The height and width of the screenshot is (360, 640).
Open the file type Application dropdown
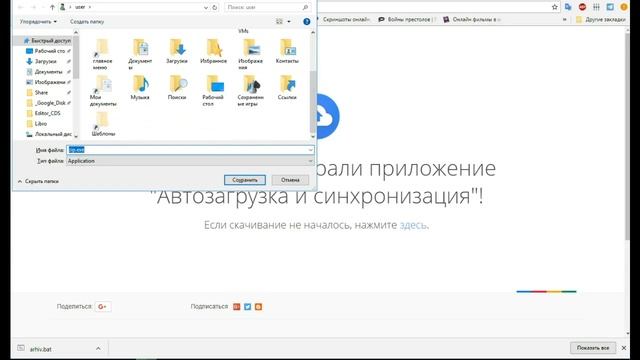(x=310, y=161)
